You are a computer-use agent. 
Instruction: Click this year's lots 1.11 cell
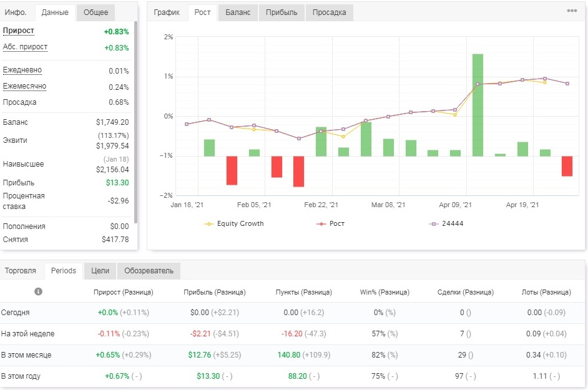coord(546,376)
